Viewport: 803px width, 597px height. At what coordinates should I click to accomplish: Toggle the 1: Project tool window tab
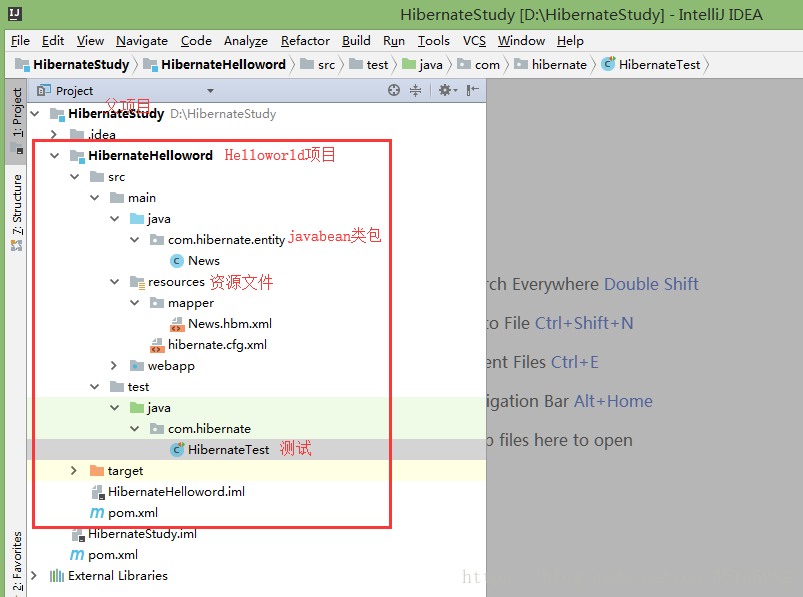point(17,121)
